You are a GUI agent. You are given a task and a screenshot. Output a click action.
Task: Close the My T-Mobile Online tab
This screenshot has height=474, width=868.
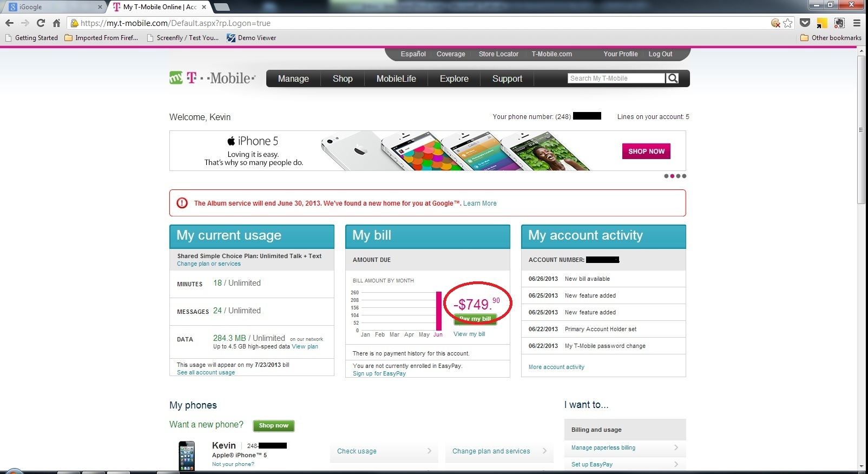(x=204, y=7)
